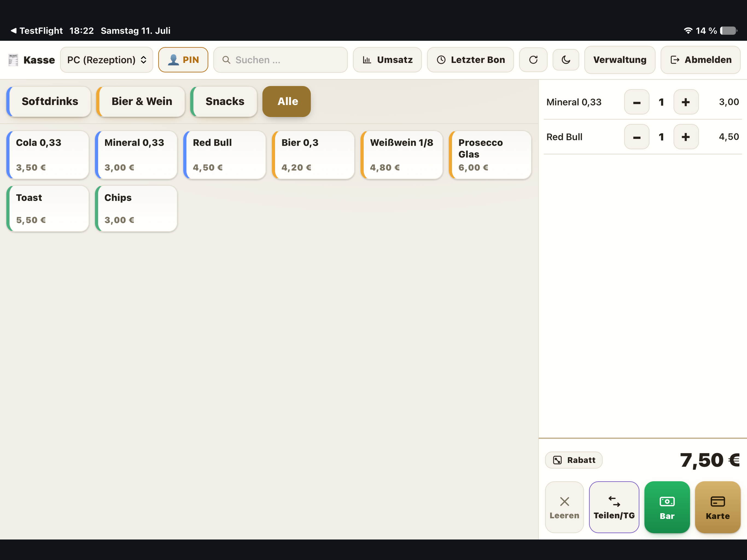Click the Mineral 0,33 cart line name
The width and height of the screenshot is (747, 560).
pos(574,102)
